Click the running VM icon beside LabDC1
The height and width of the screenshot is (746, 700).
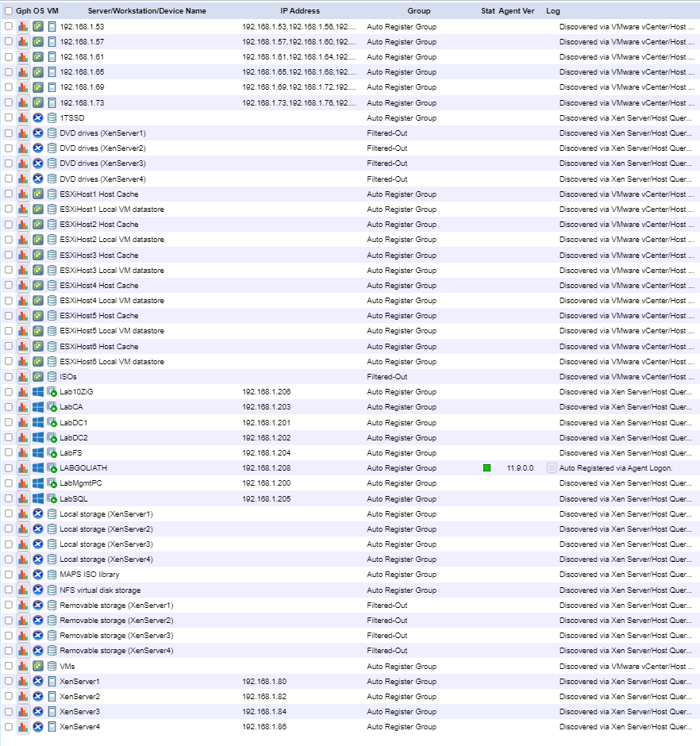coord(52,423)
